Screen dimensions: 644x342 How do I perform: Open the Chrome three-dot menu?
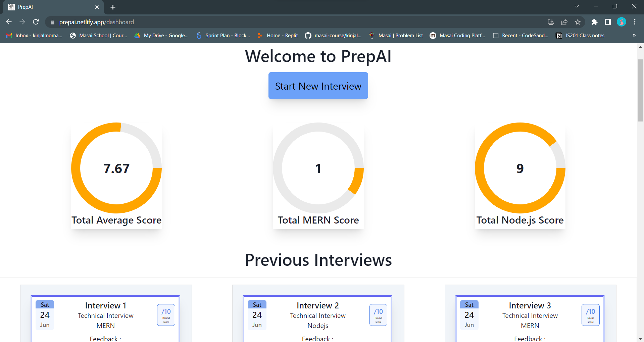tap(635, 22)
